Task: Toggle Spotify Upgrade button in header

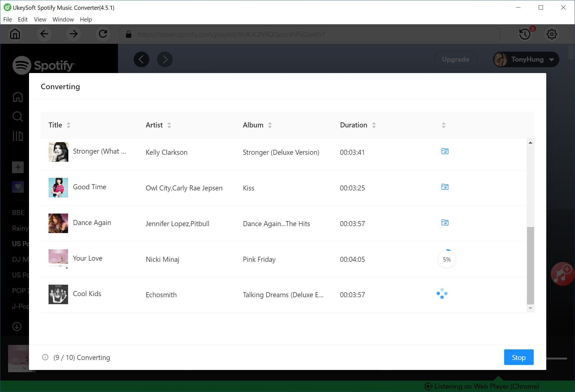Action: [455, 59]
